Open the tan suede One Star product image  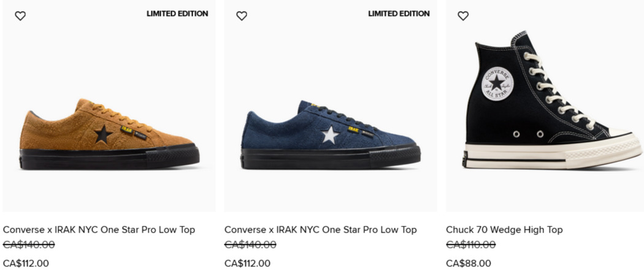(x=109, y=134)
